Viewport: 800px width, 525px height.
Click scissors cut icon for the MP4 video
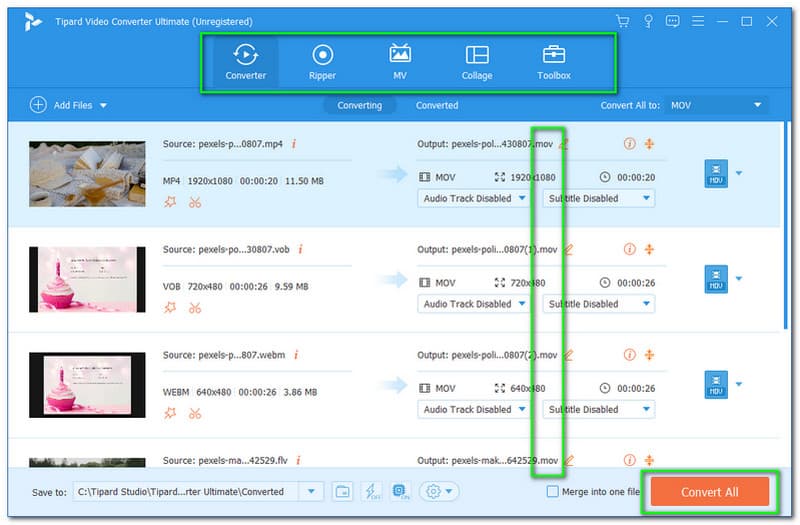coord(194,202)
